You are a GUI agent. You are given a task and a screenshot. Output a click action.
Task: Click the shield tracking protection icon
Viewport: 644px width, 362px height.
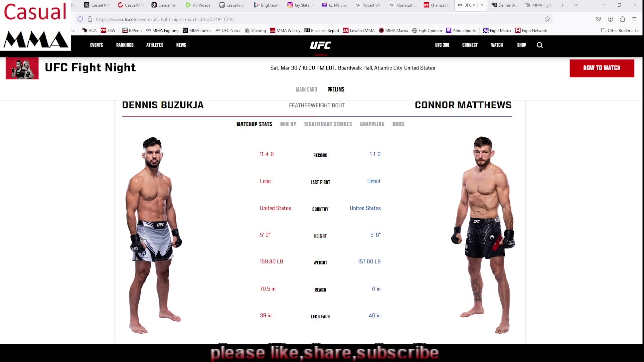(x=80, y=19)
